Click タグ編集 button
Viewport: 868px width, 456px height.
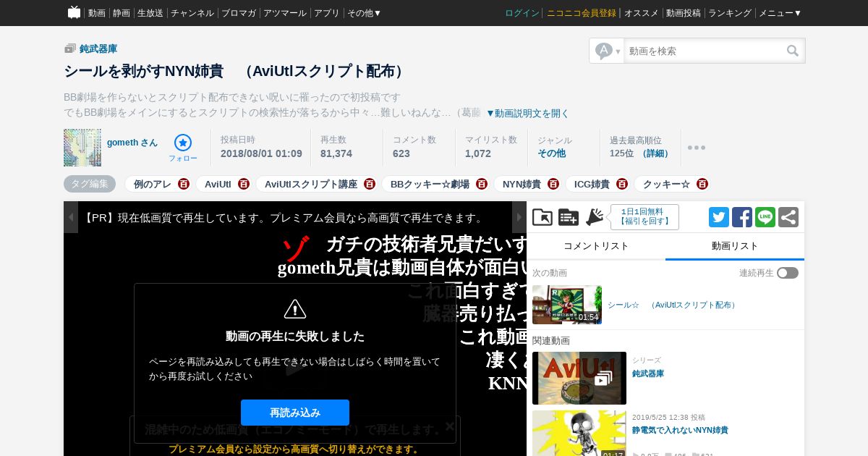(x=90, y=184)
